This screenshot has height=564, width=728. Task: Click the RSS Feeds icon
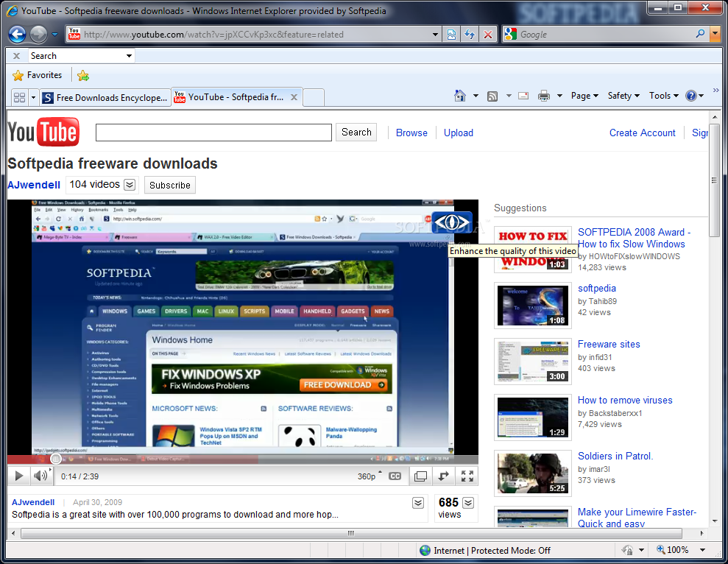(x=492, y=96)
